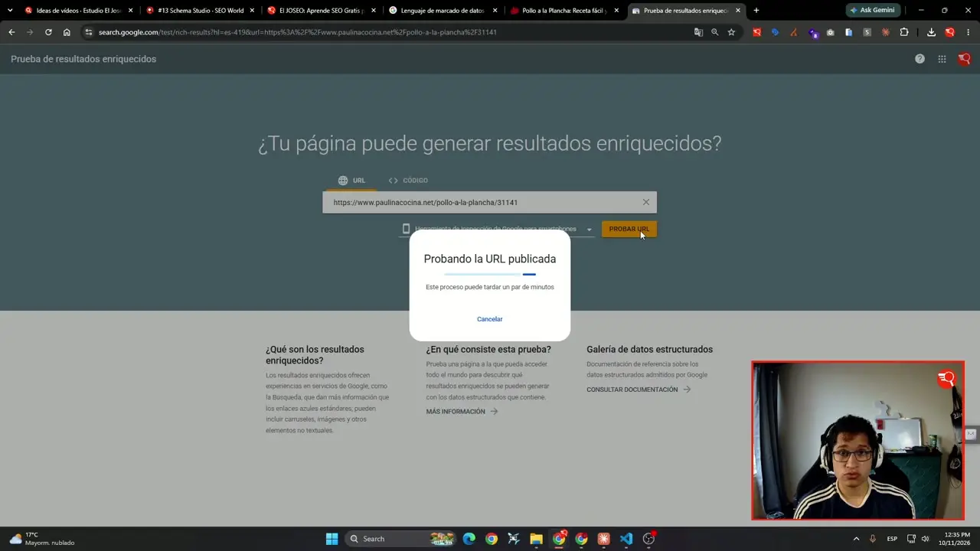Switch to the Pollo a la Plancha tab
The width and height of the screenshot is (980, 551).
pyautogui.click(x=564, y=11)
